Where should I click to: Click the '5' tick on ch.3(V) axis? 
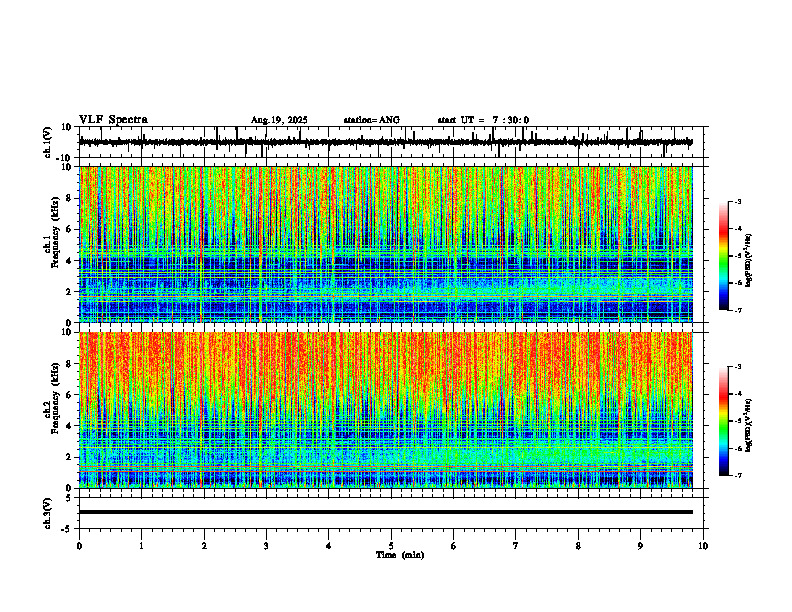[69, 498]
